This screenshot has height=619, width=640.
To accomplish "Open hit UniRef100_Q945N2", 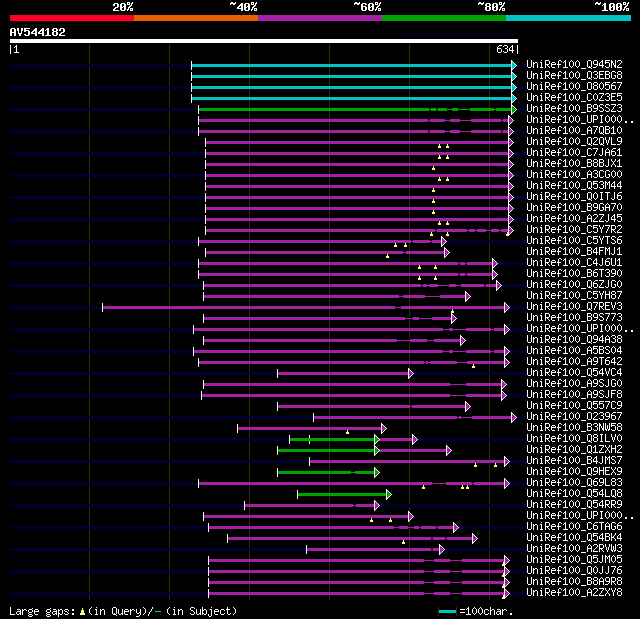I will click(x=574, y=64).
